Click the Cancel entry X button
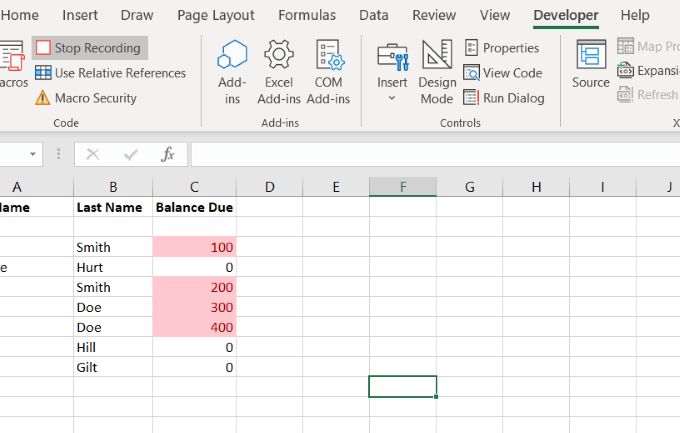Screen dimensions: 680x433 pos(93,155)
